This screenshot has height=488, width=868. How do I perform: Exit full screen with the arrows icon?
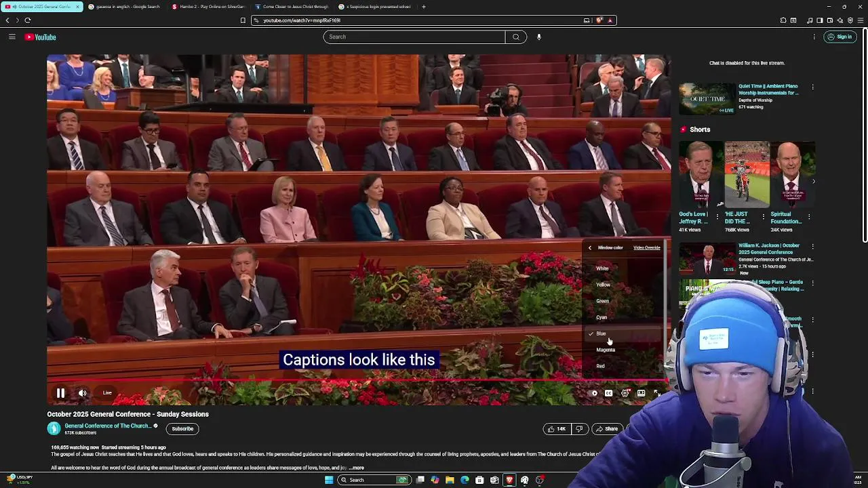point(656,393)
